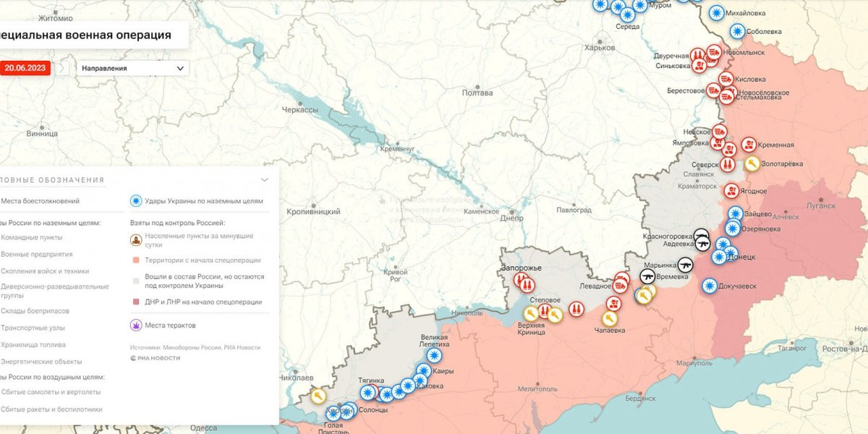The image size is (868, 434).
Task: Click the red marker at Ягодное
Action: [x=732, y=191]
